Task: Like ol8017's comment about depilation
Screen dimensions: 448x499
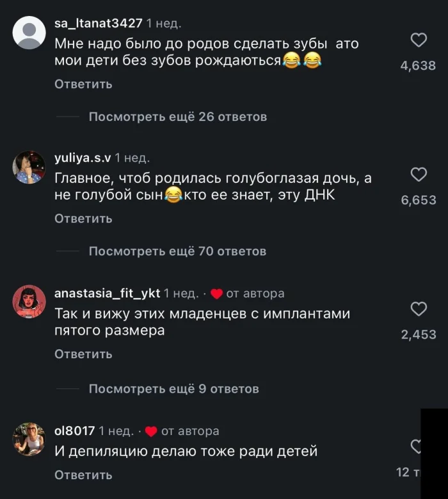Action: [x=417, y=446]
